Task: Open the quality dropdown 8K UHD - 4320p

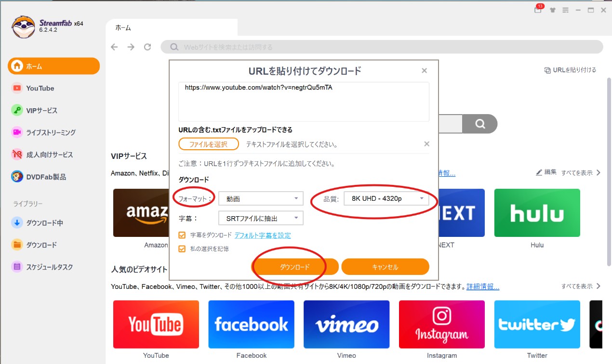Action: [386, 198]
